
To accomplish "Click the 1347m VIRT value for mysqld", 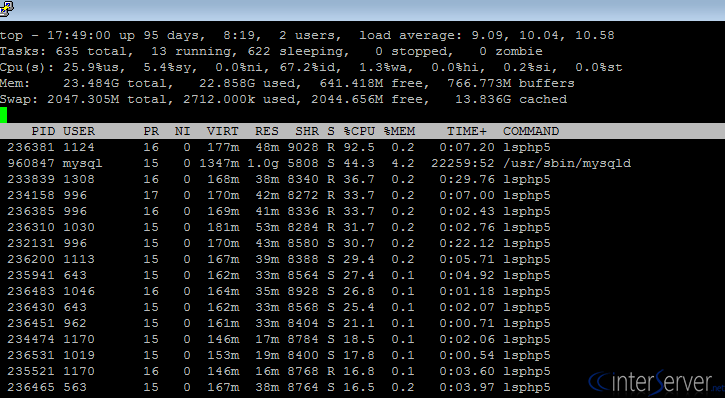I will tap(219, 163).
